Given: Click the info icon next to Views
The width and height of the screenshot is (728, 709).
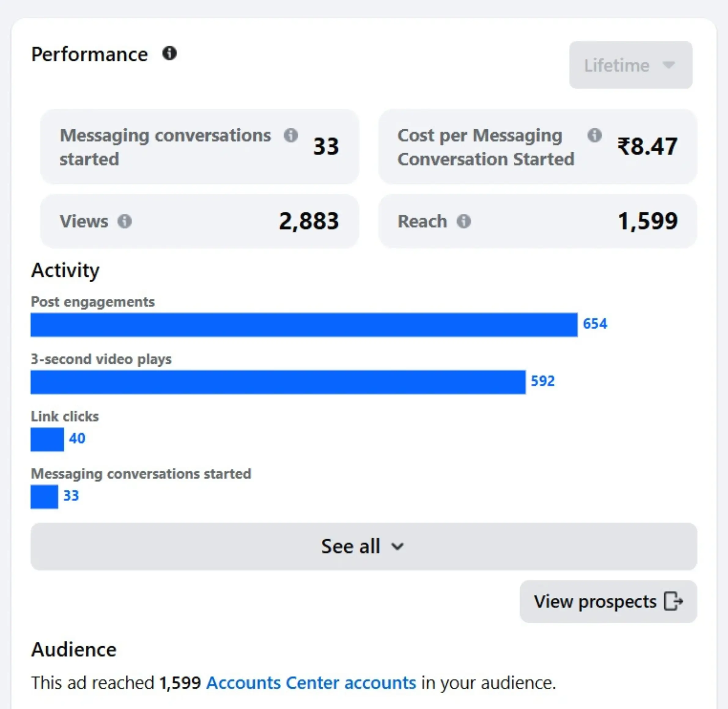Looking at the screenshot, I should tap(124, 221).
